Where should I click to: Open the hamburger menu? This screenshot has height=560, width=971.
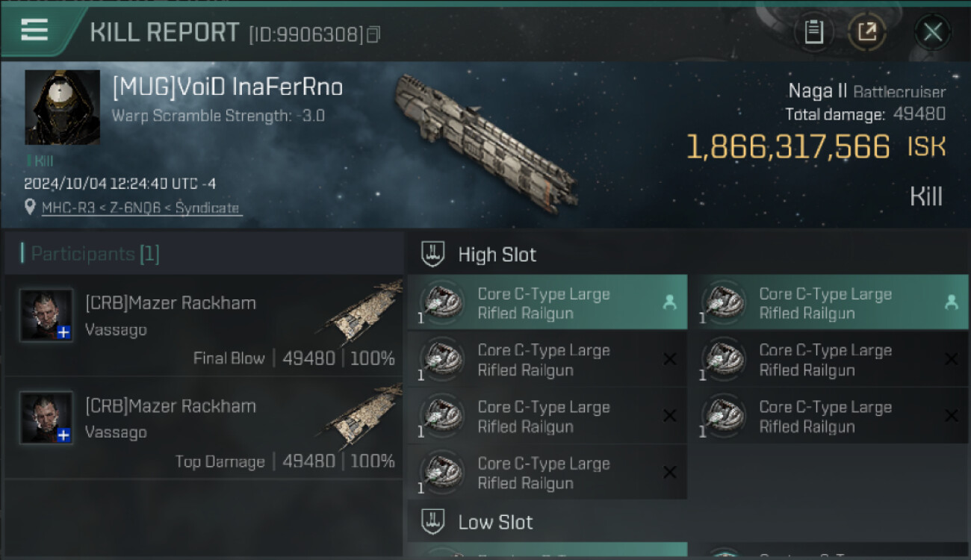(x=35, y=31)
